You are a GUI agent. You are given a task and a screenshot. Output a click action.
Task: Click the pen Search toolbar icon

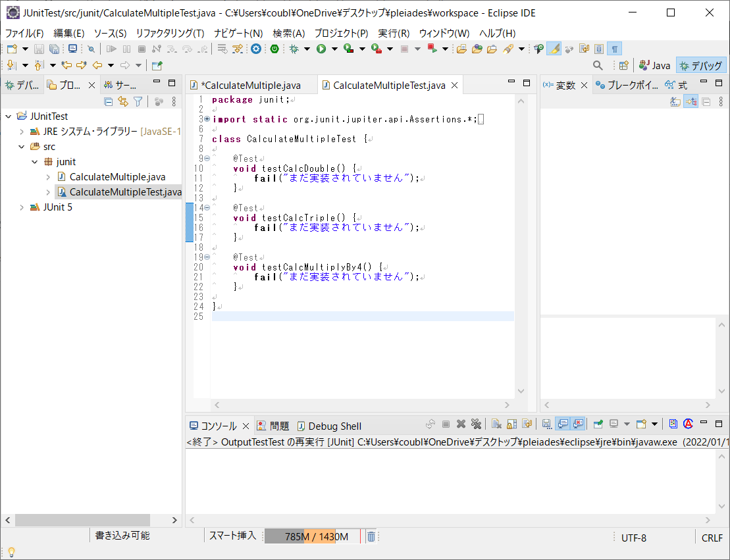coord(508,49)
